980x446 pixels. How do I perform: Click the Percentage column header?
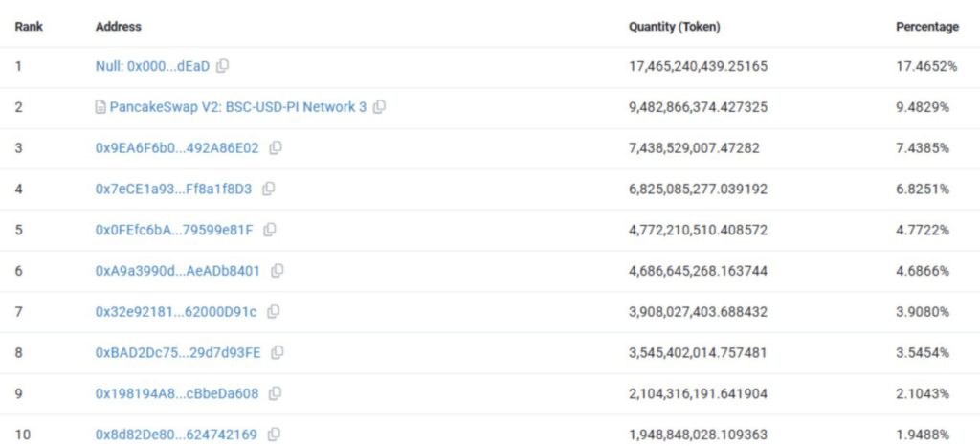click(x=926, y=27)
